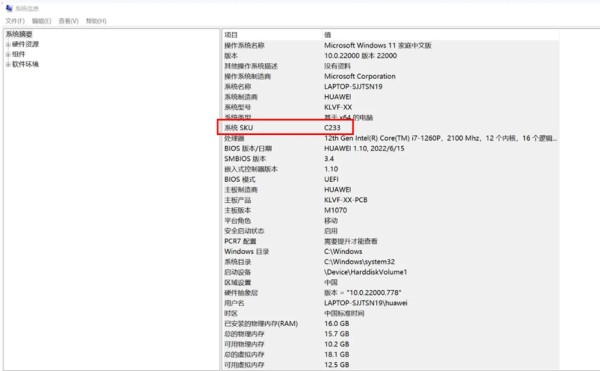Select the 版本 = "10.0.22000.778" value
The height and width of the screenshot is (371, 600).
point(362,293)
